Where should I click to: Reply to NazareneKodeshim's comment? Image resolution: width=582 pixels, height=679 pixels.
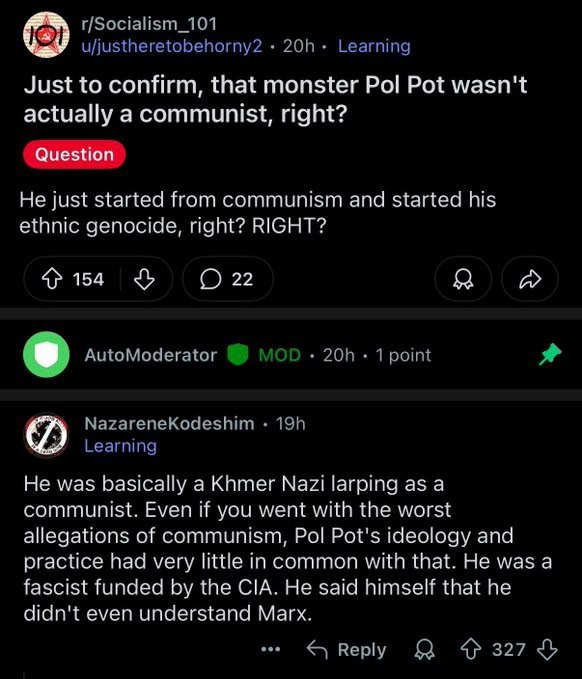pos(346,650)
